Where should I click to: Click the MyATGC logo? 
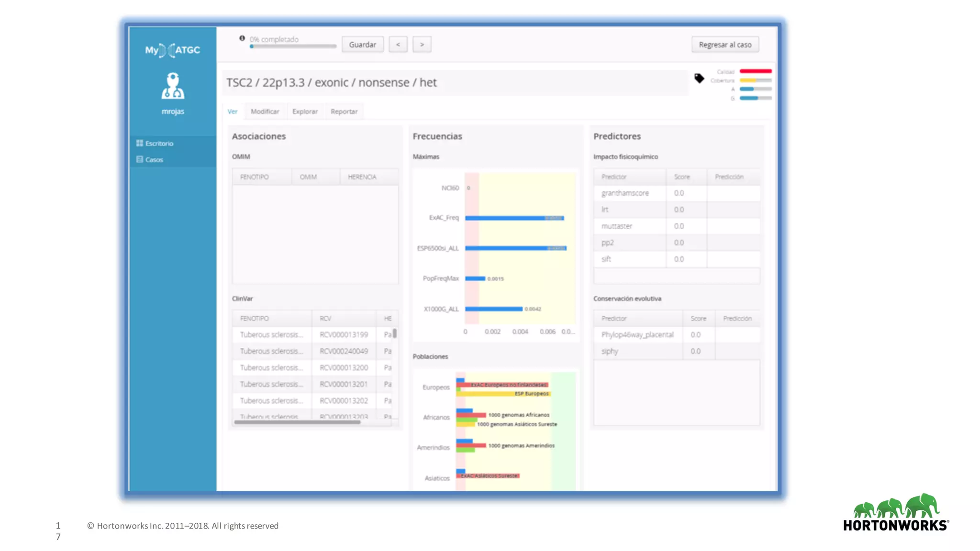pos(172,50)
